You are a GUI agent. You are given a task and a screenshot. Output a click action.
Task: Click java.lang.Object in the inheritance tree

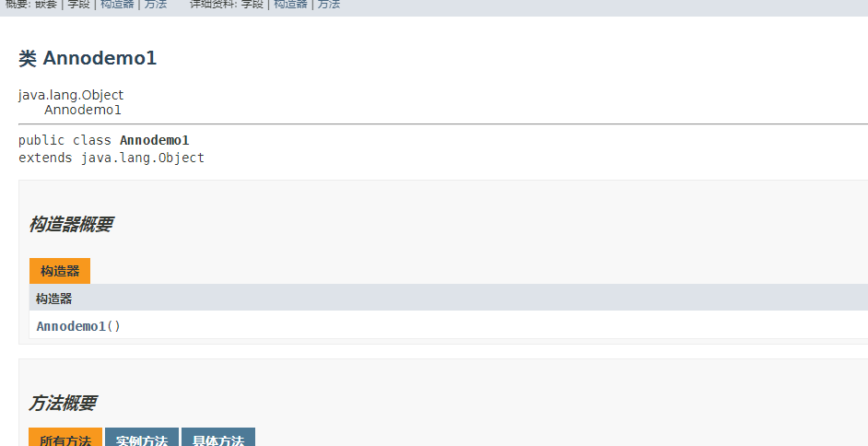click(x=71, y=95)
